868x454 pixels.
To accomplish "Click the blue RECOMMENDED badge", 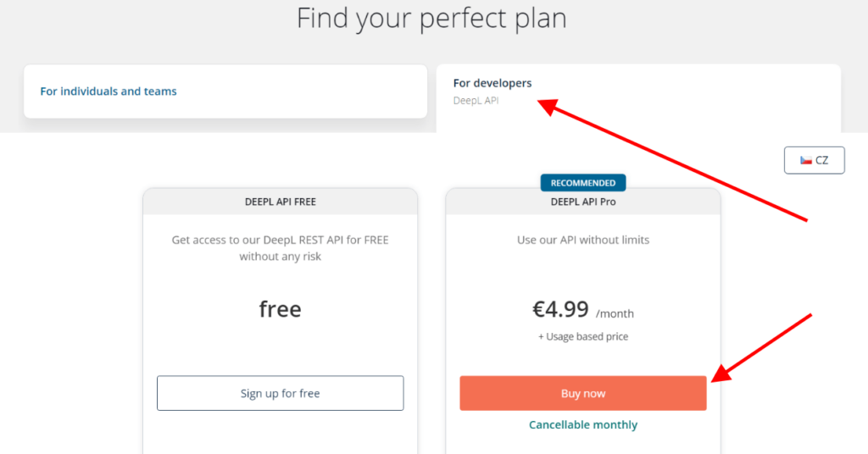I will point(583,182).
